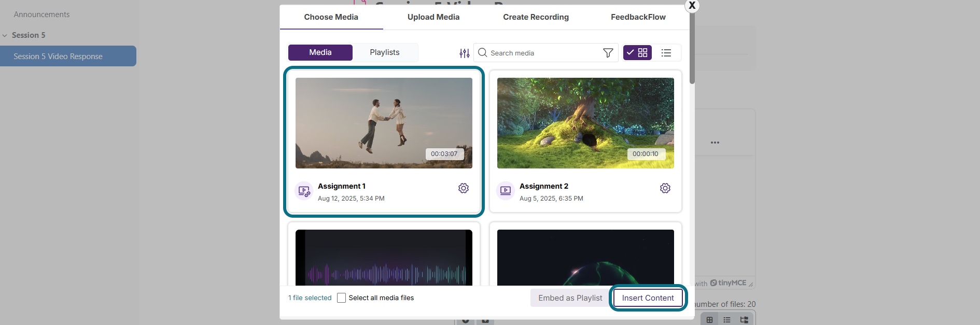The image size is (980, 325).
Task: Collapse the Session 5 section
Action: point(5,35)
